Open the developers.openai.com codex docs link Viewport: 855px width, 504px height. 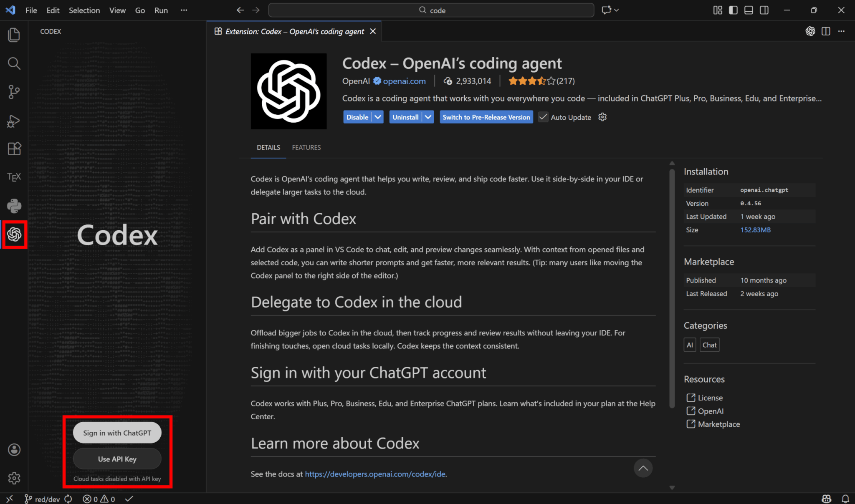[374, 474]
